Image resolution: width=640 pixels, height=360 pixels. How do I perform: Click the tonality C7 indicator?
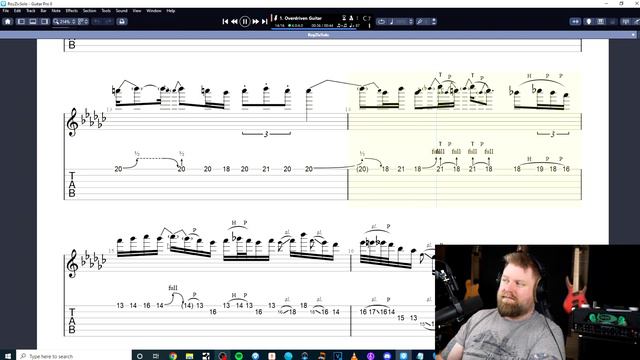pos(367,18)
